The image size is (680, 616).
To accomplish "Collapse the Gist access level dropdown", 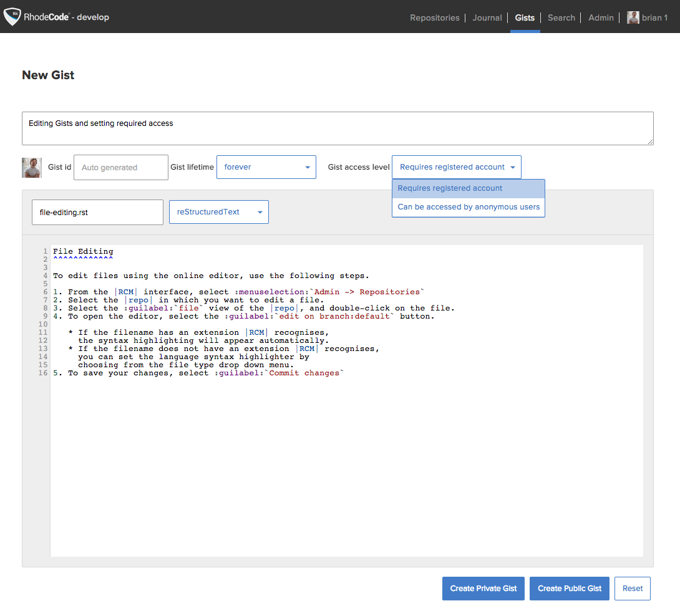I will (456, 167).
